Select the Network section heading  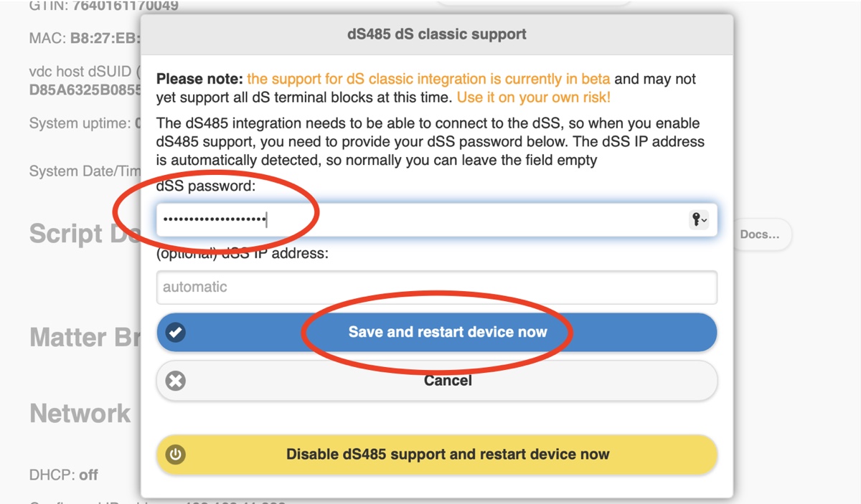pos(80,414)
